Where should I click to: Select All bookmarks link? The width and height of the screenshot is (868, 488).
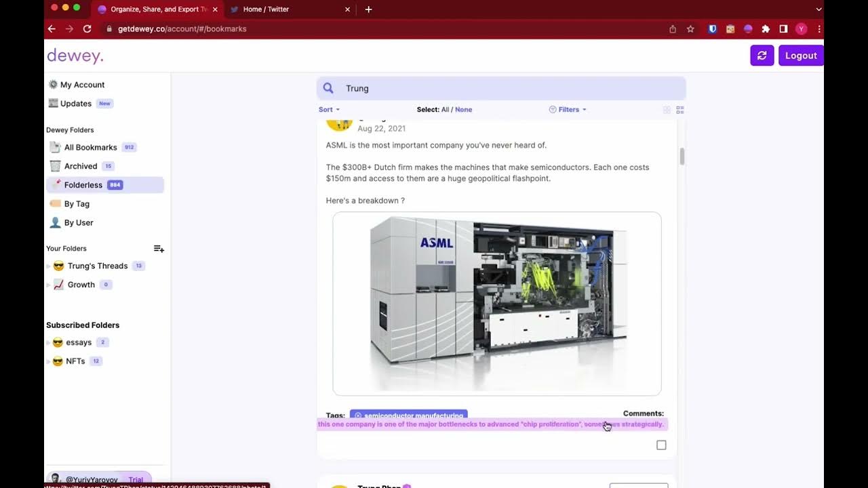[445, 110]
